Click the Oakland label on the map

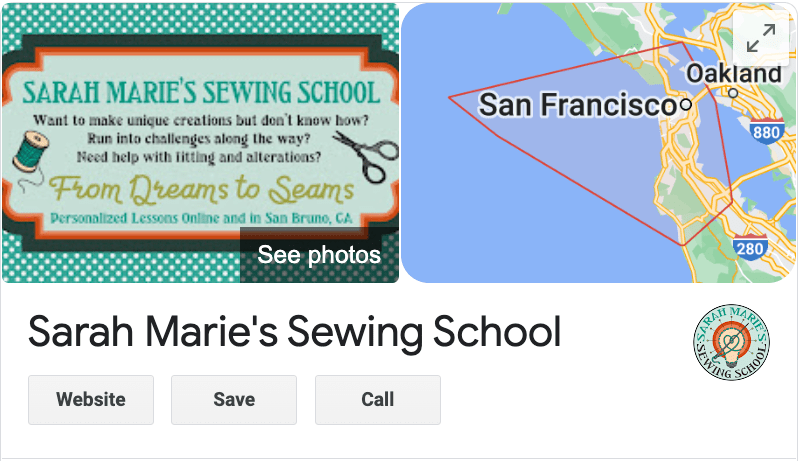click(733, 74)
